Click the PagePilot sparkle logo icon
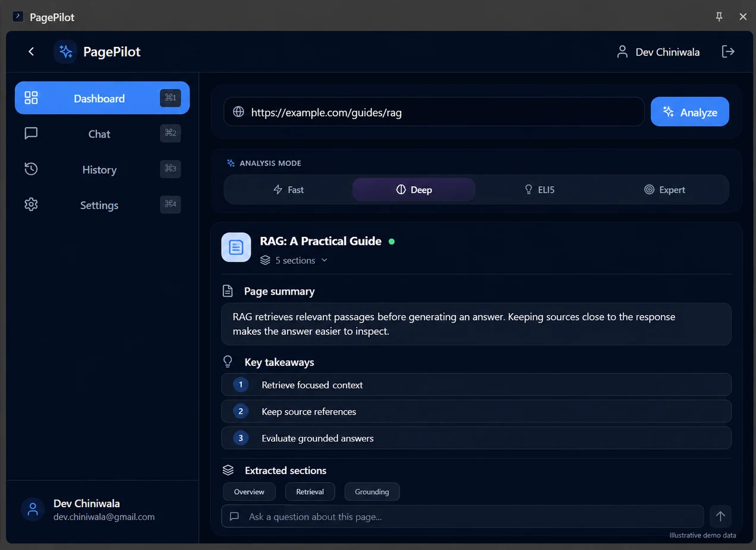The height and width of the screenshot is (550, 756). point(65,52)
